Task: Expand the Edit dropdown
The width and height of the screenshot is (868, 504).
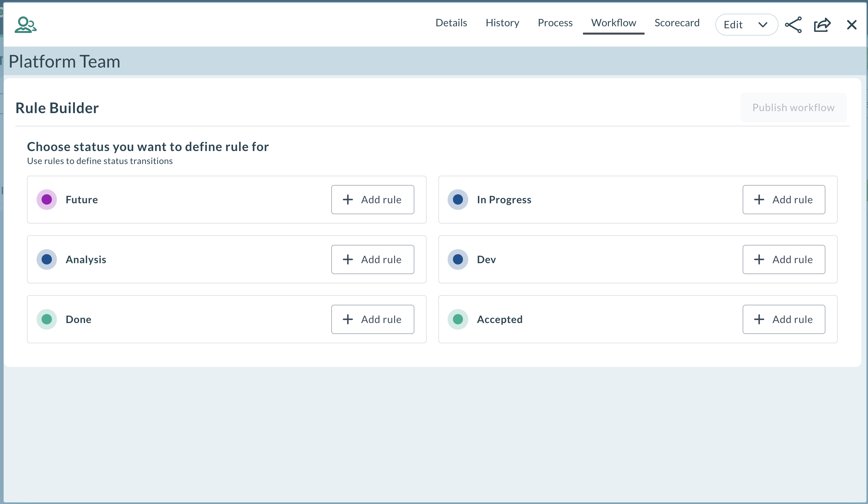Action: click(x=746, y=25)
